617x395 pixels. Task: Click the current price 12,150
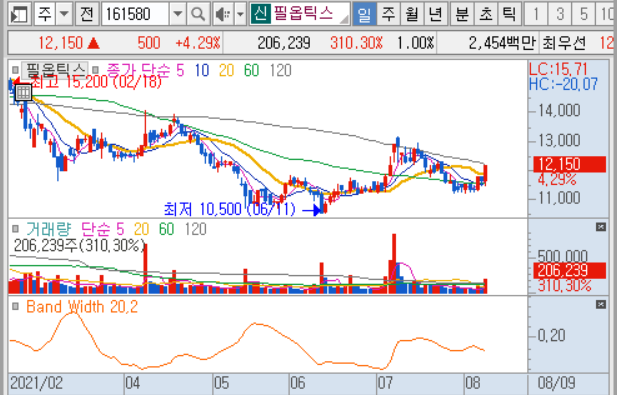click(x=61, y=42)
